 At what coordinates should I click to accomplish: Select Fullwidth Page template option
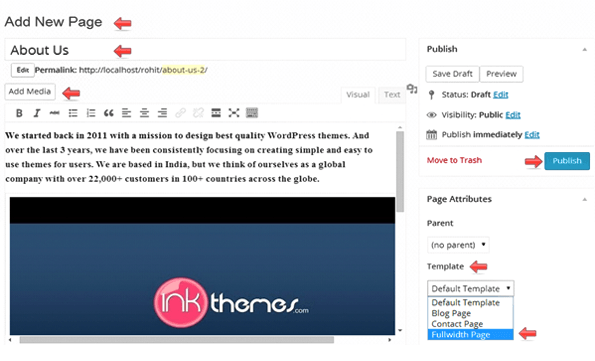click(x=471, y=335)
